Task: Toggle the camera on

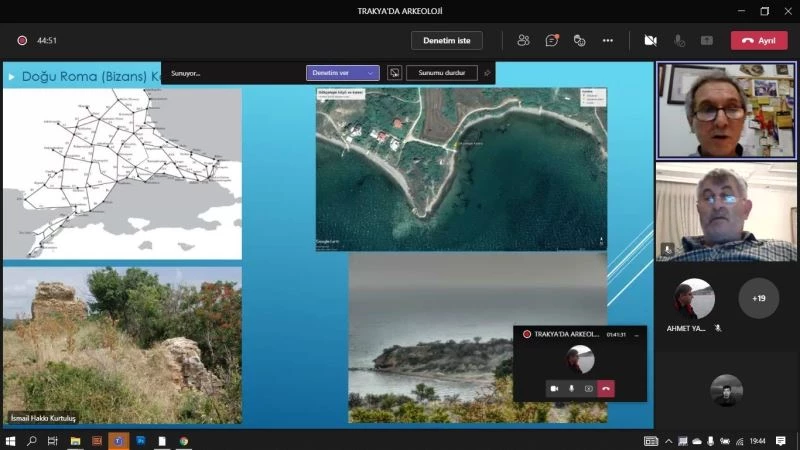Action: click(650, 40)
